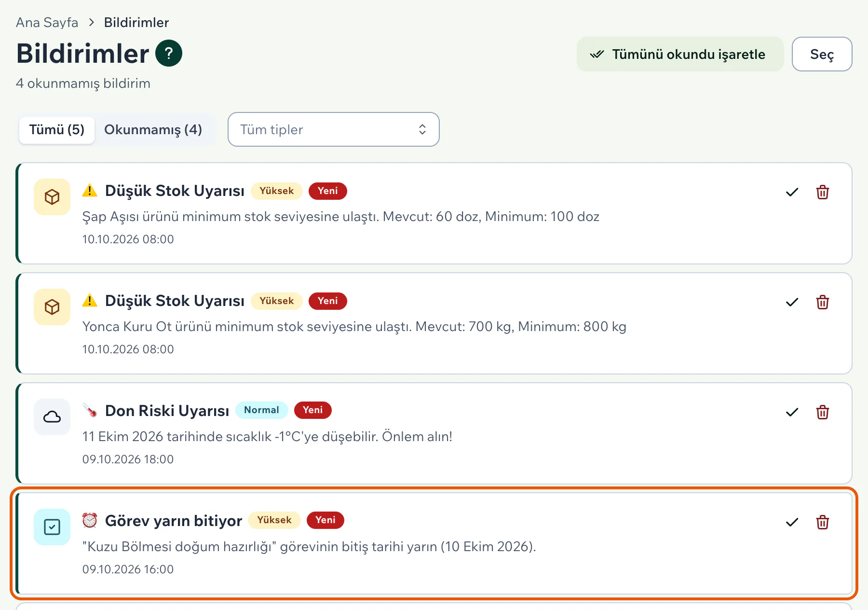868x610 pixels.
Task: Mark Görev yarın bitiyor as read
Action: coord(792,522)
